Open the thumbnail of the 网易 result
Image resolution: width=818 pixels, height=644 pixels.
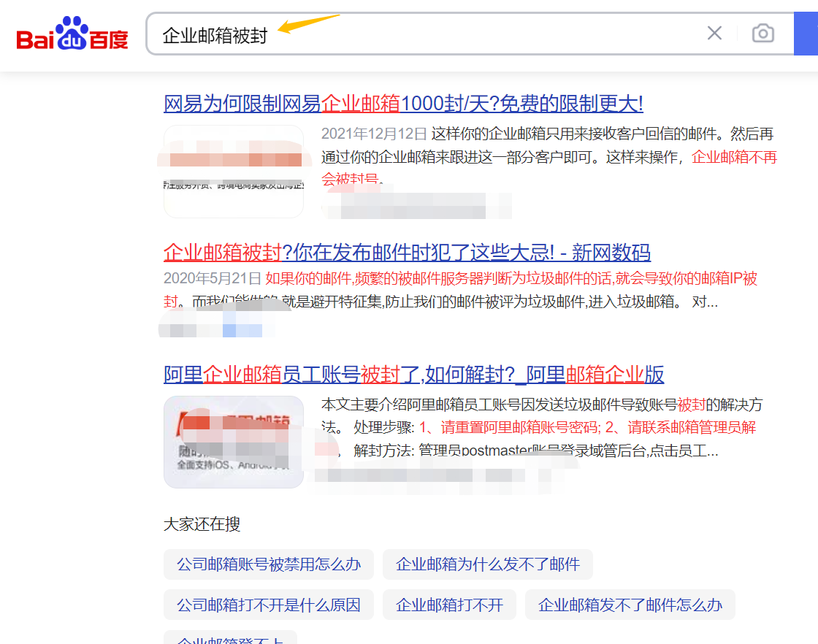(234, 172)
